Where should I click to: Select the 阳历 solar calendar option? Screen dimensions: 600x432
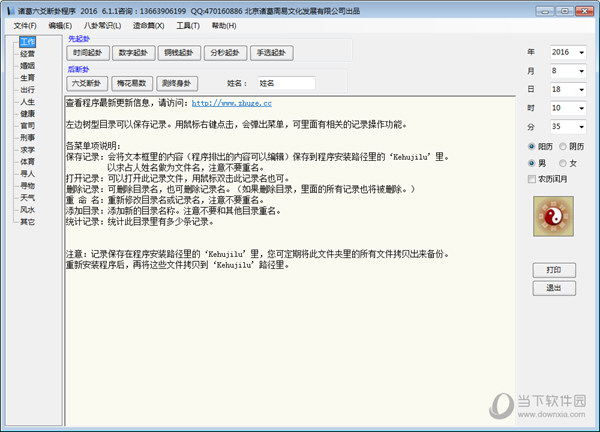point(532,146)
